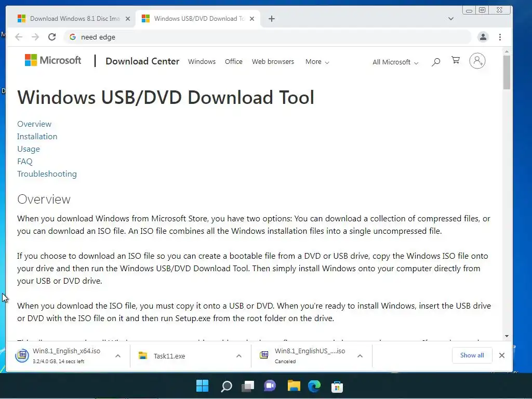Open the Web browsers navigation item
Screen dimensions: 532x399
pyautogui.click(x=273, y=62)
